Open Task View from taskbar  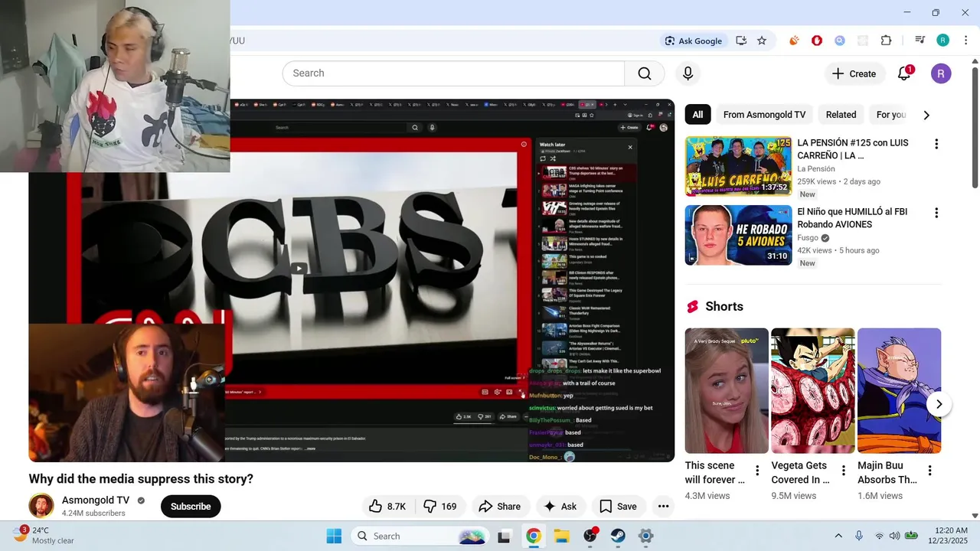tap(504, 536)
